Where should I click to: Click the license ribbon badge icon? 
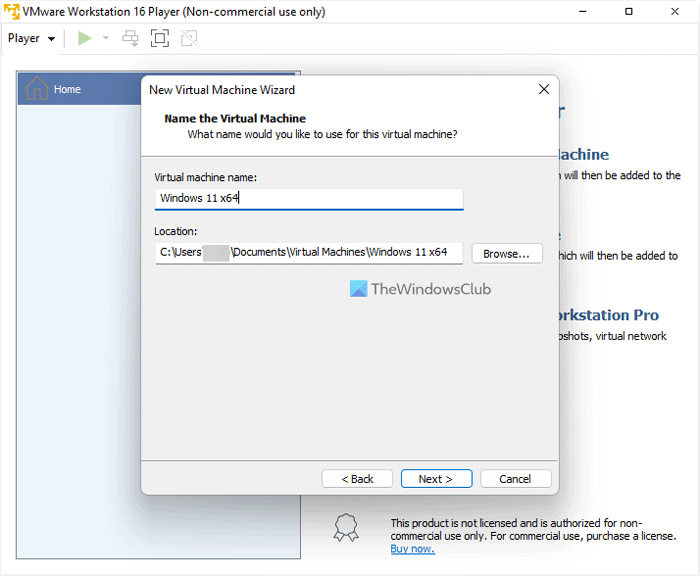point(346,527)
